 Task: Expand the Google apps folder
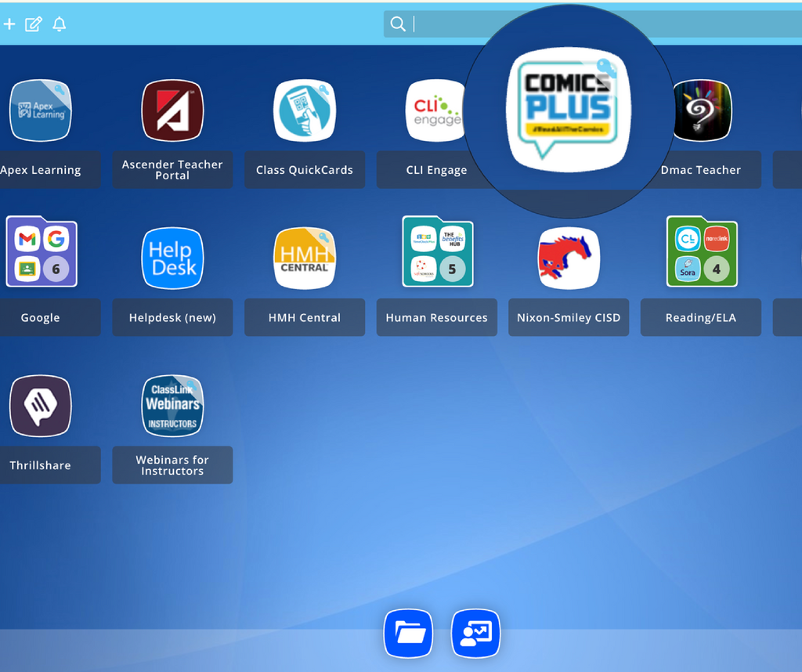tap(41, 253)
